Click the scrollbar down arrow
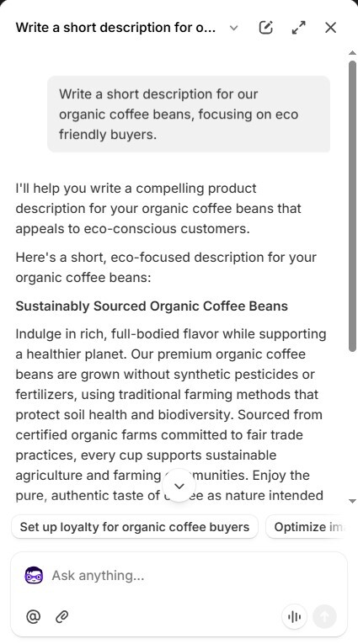This screenshot has width=358, height=644. point(352,501)
